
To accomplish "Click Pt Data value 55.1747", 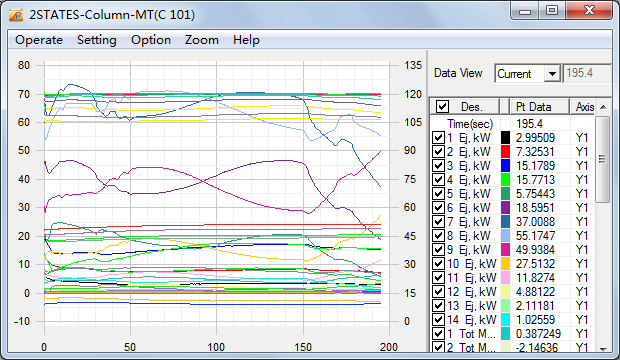I will [535, 236].
